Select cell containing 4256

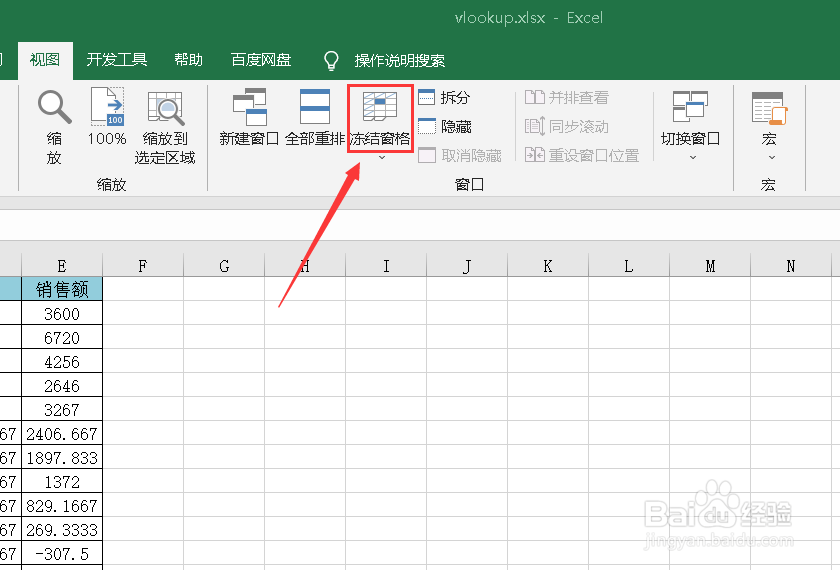[x=62, y=362]
